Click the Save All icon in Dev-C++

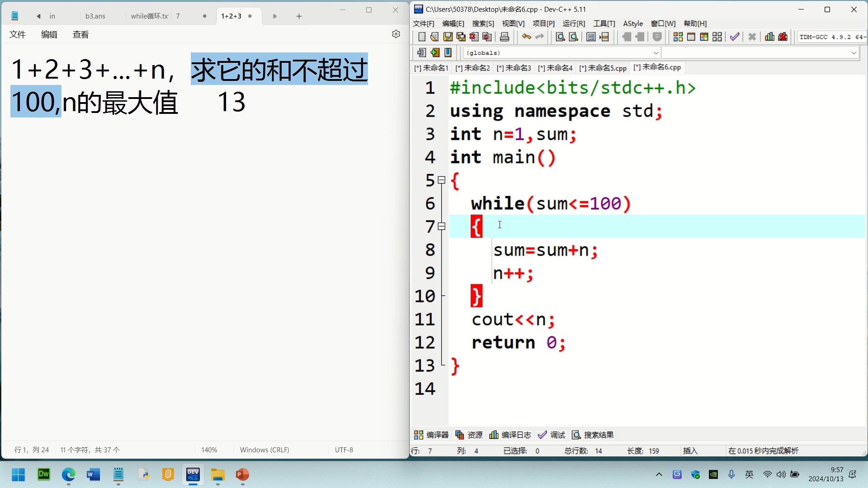click(461, 37)
